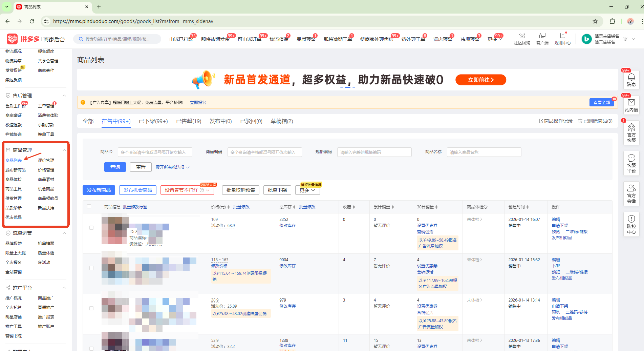Open the 站内信 mail icon
Screen dimensions: 644x351
[631, 105]
